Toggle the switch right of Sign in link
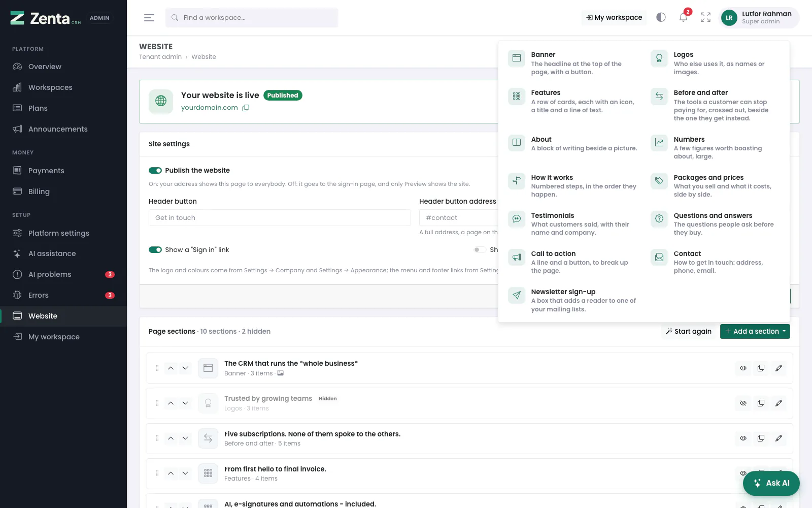 479,250
